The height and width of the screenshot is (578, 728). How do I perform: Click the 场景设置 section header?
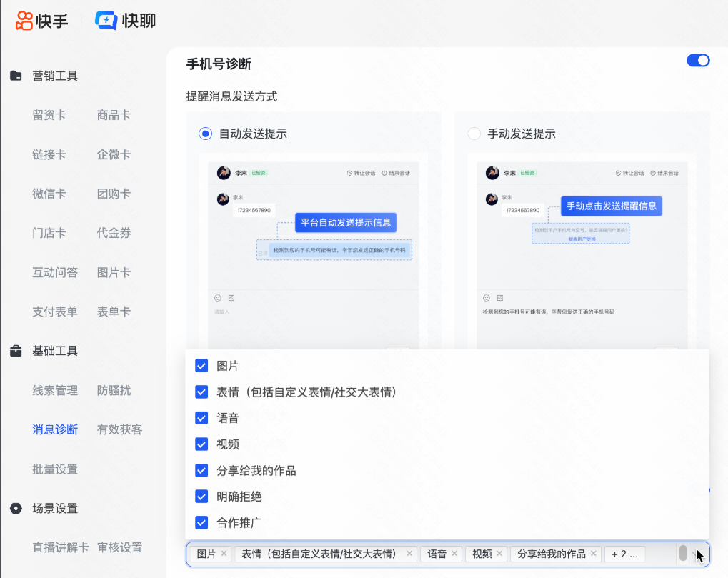point(55,509)
